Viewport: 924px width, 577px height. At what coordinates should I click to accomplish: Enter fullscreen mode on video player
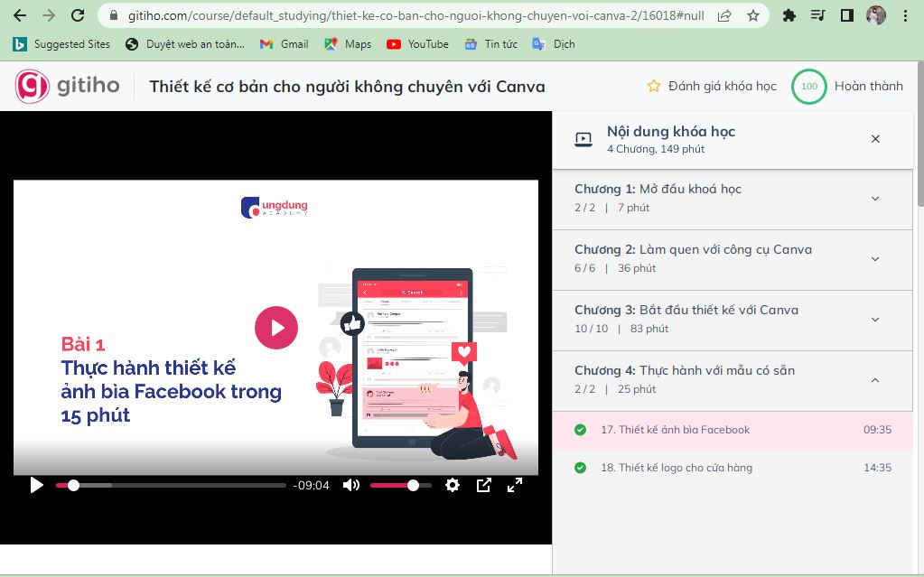(515, 485)
